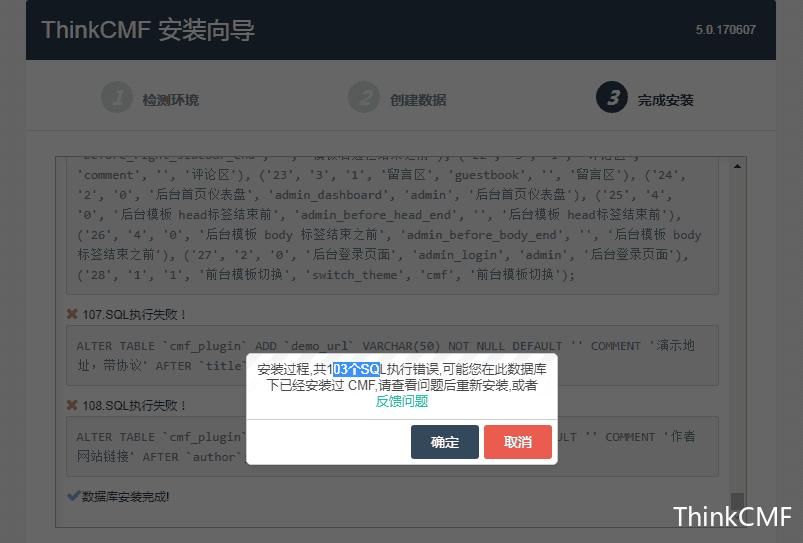Click the 107.SQL执行失败！ text

point(135,315)
